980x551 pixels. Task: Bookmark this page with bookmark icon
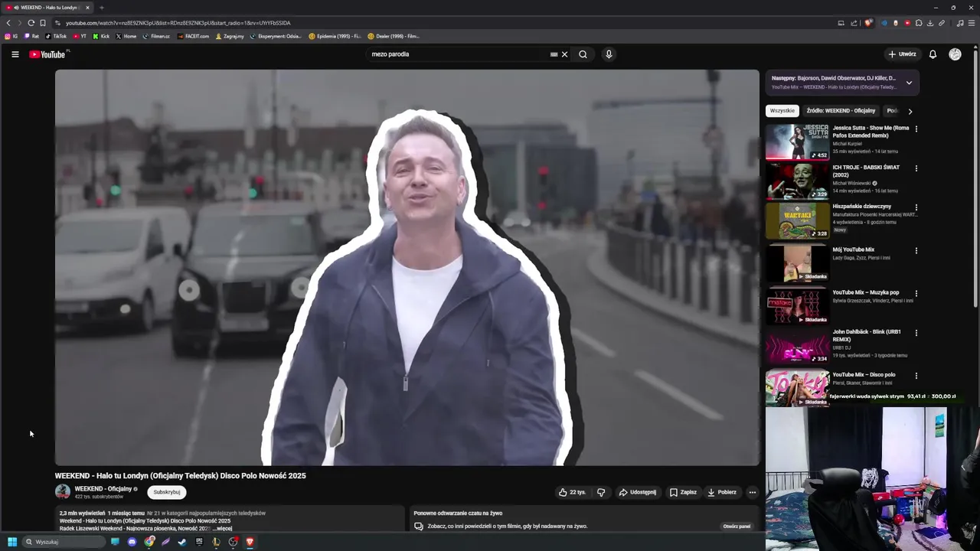click(x=43, y=23)
